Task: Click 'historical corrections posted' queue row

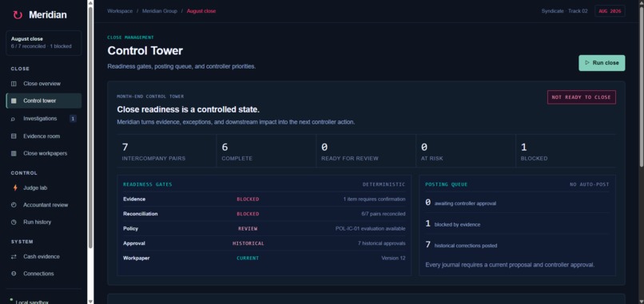Action: [517, 245]
